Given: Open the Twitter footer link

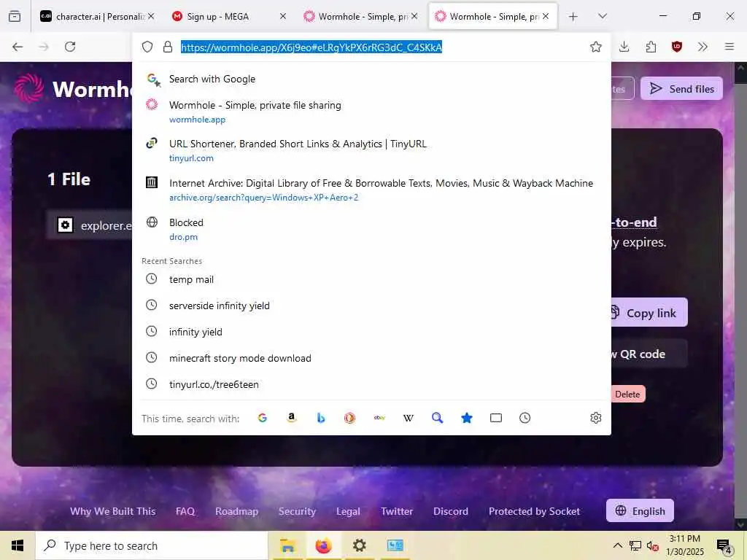Looking at the screenshot, I should (397, 511).
